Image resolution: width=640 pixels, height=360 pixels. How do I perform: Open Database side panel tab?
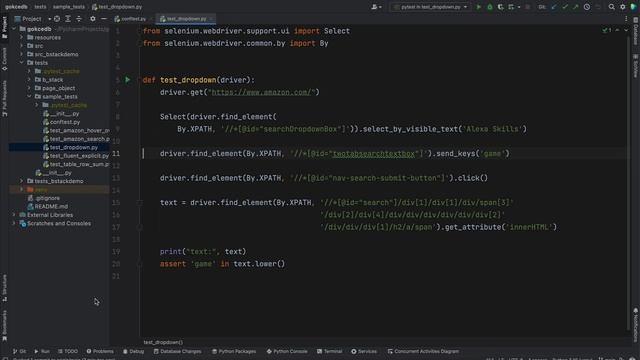[x=636, y=31]
